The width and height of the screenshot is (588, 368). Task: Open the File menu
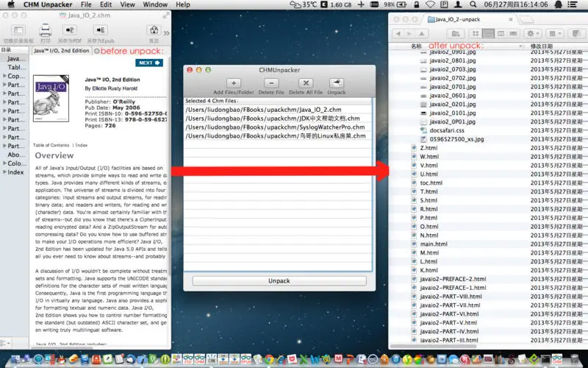86,4
